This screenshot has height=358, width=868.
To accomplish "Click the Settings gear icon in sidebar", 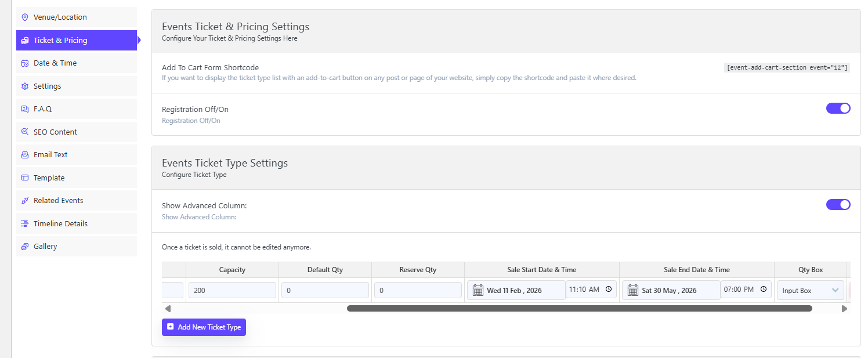I will click(24, 86).
